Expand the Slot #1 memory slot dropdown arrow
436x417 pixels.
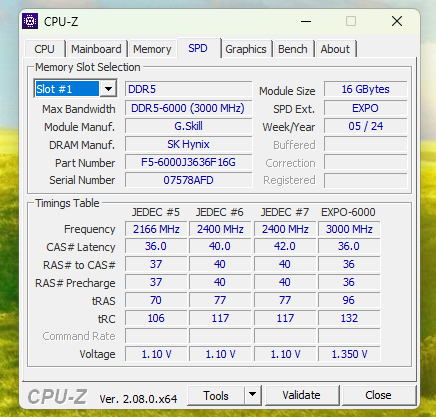(x=108, y=89)
